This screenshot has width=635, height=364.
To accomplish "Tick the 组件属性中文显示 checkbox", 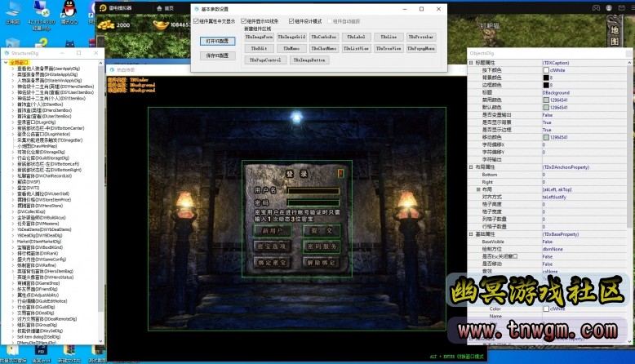I will click(197, 21).
